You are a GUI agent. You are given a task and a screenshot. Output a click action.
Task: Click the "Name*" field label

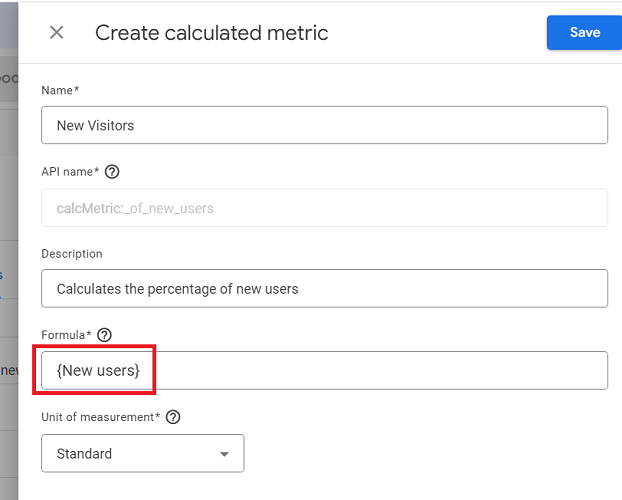click(x=60, y=90)
